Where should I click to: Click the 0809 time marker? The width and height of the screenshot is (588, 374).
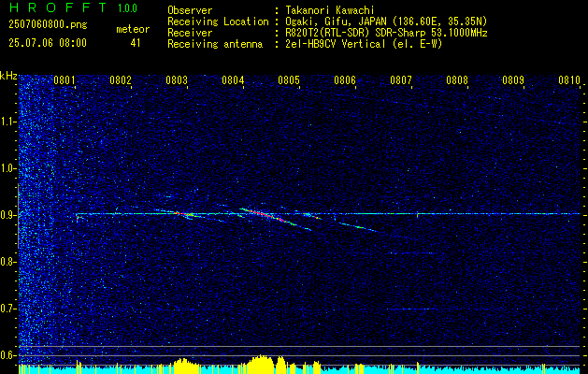coord(513,80)
